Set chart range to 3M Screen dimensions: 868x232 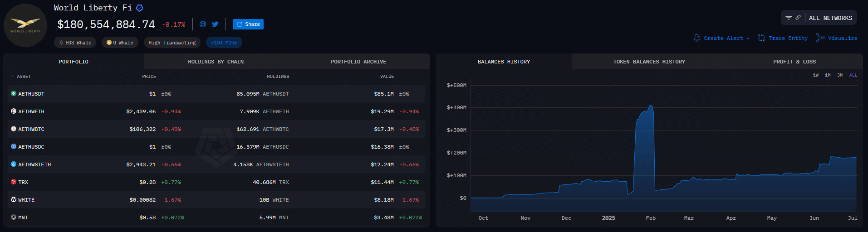(840, 75)
